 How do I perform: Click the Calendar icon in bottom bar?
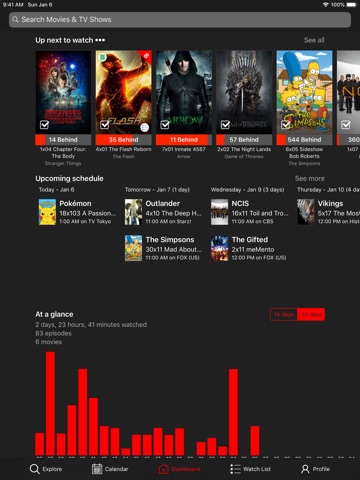pos(97,469)
